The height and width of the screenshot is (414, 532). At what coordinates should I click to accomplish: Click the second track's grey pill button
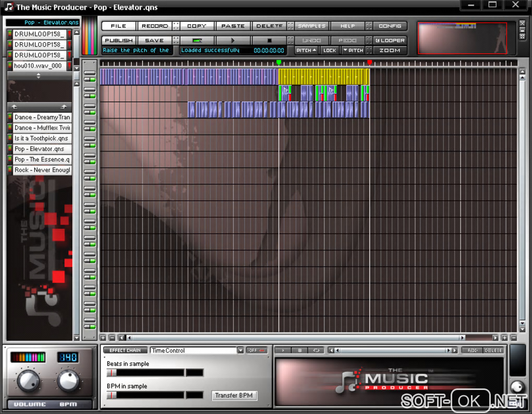(x=90, y=90)
